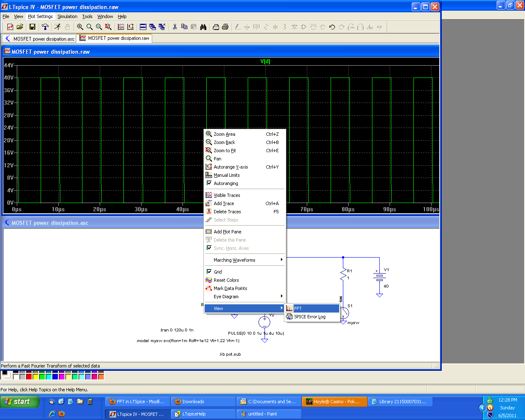Click the Place Ground toolbar icon
This screenshot has height=420, width=525.
[247, 27]
